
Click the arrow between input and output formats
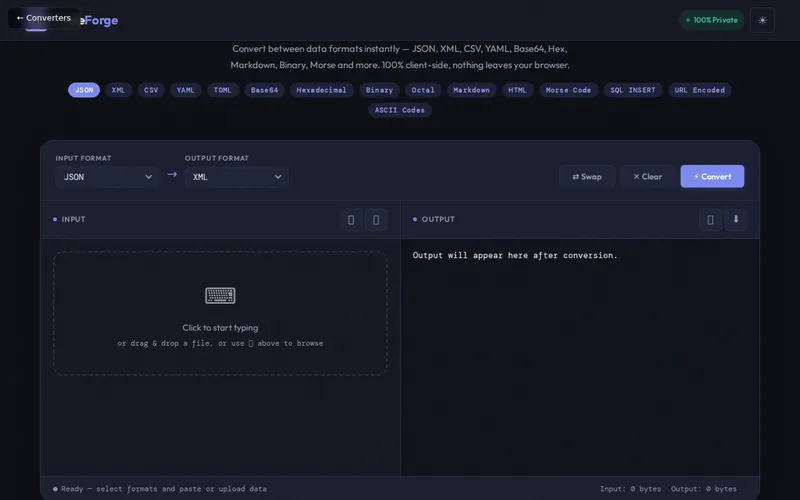(x=172, y=174)
